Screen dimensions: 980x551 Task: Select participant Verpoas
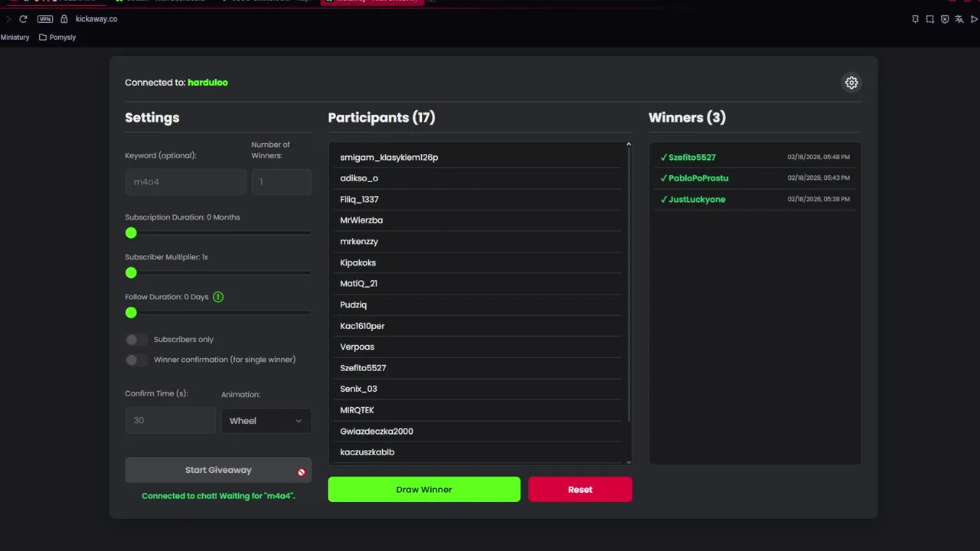tap(479, 347)
